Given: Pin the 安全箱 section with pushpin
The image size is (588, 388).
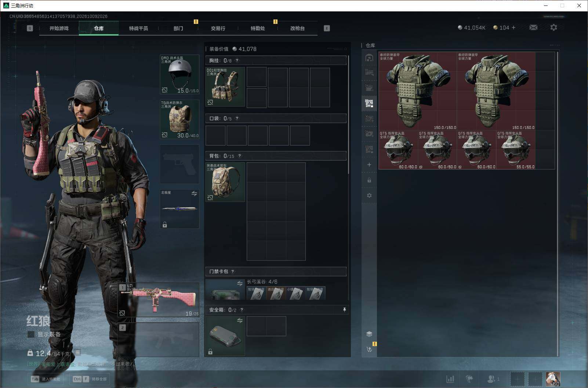Looking at the screenshot, I should coord(344,310).
